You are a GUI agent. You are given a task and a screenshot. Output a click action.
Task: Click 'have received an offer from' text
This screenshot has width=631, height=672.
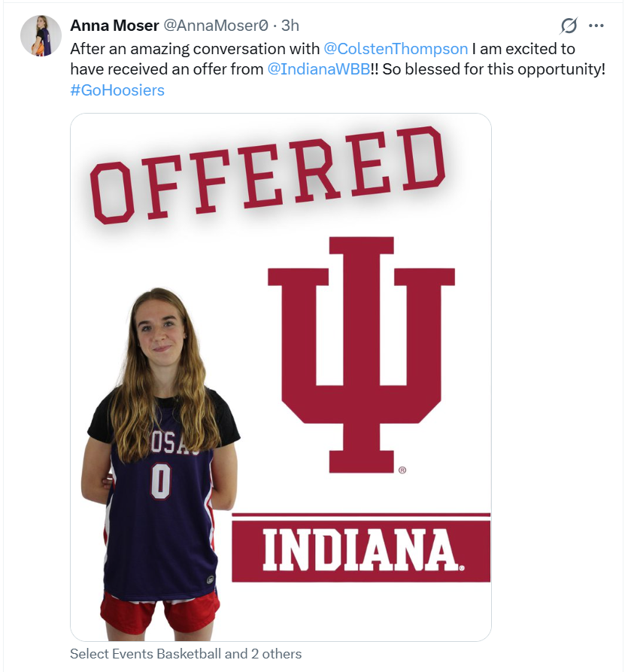point(167,69)
